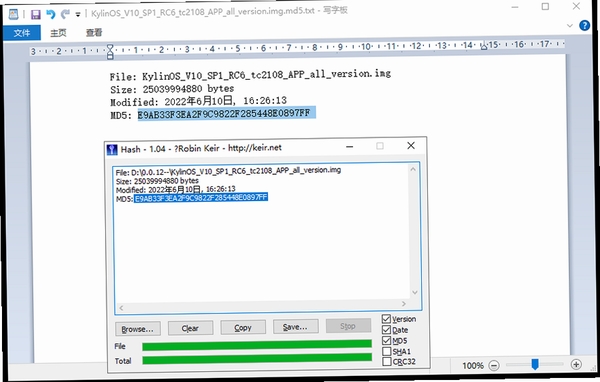Click the Total progress bar
Screen dimensions: 600x382
[x=257, y=359]
